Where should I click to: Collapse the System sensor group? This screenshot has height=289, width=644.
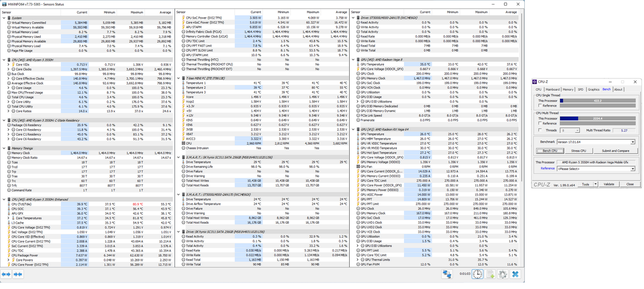pyautogui.click(x=4, y=18)
